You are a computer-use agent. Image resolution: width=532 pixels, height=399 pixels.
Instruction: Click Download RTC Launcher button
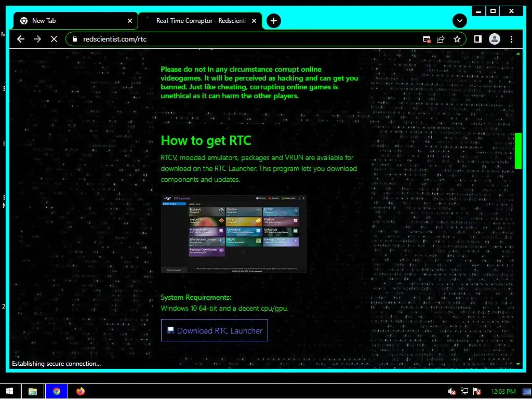(x=215, y=330)
